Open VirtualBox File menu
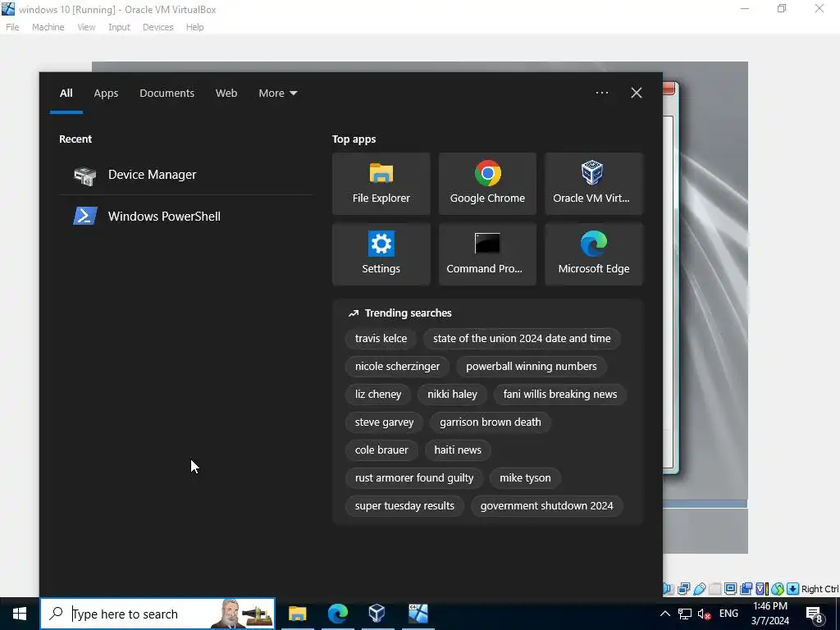The height and width of the screenshot is (630, 840). [12, 27]
